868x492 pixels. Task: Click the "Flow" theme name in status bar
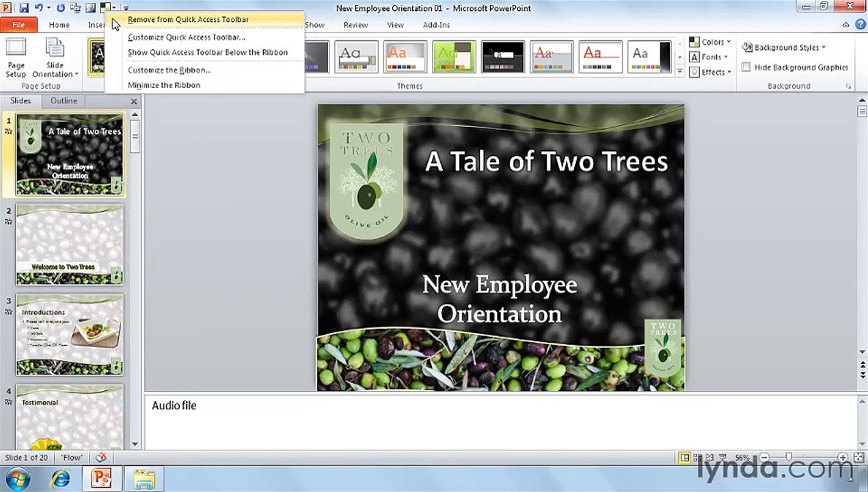(72, 458)
